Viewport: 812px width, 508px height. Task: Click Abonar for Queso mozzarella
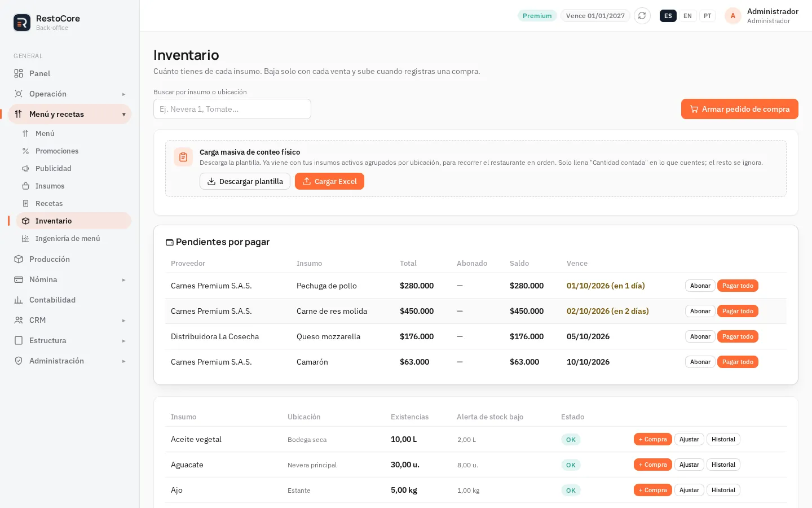[700, 336]
